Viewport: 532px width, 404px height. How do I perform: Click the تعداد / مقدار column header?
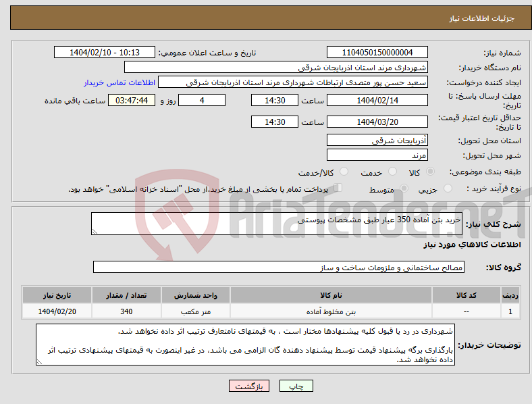[126, 295]
